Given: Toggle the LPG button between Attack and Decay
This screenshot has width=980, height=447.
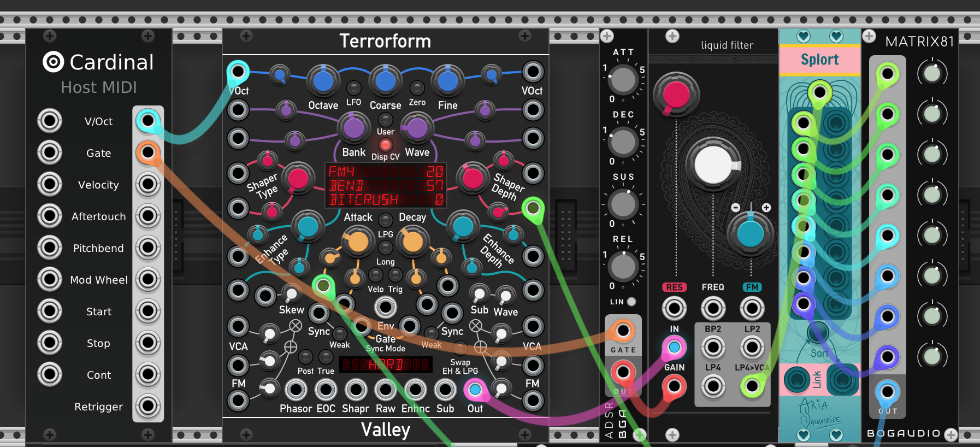Looking at the screenshot, I should tap(386, 220).
